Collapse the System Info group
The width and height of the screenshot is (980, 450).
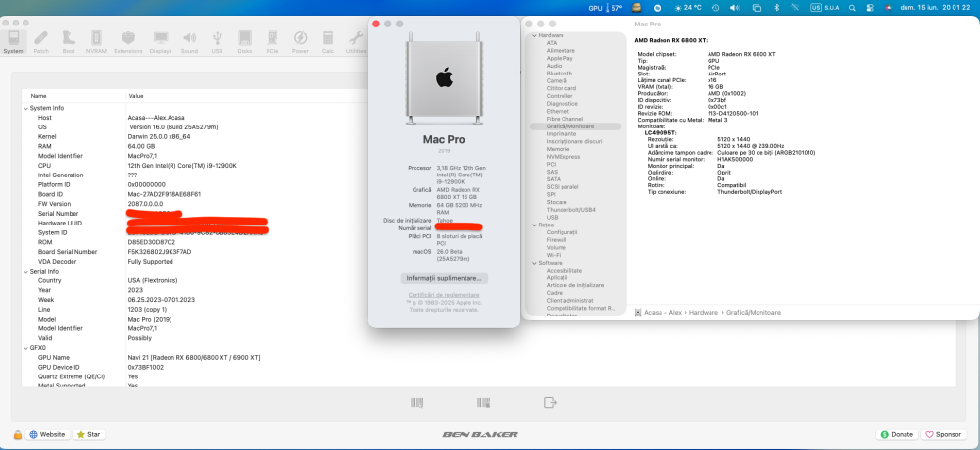[x=25, y=108]
